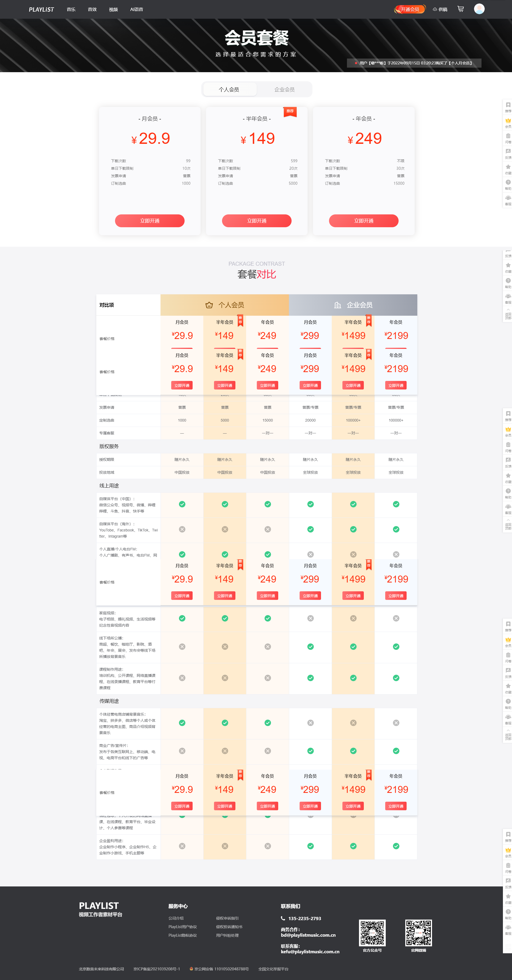Open 音效 in the top navigation

[92, 10]
